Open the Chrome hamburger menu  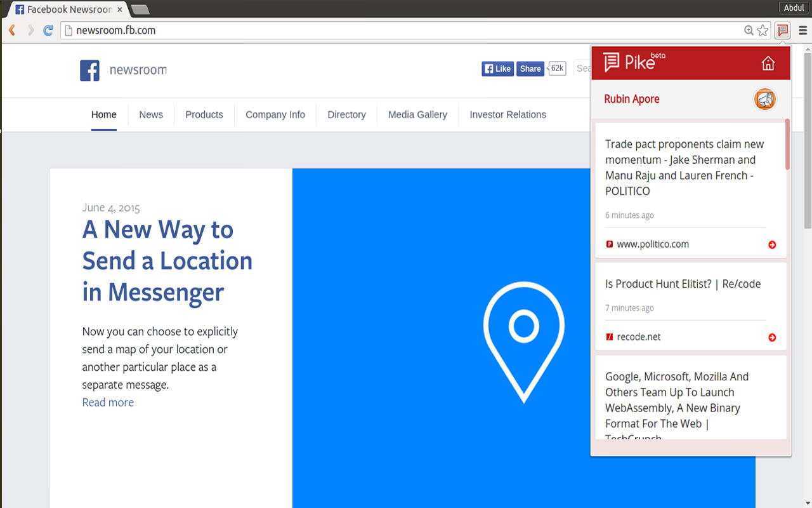803,30
